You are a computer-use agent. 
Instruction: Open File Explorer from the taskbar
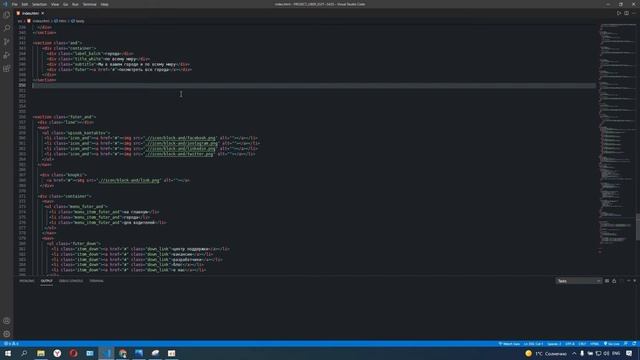(41, 353)
